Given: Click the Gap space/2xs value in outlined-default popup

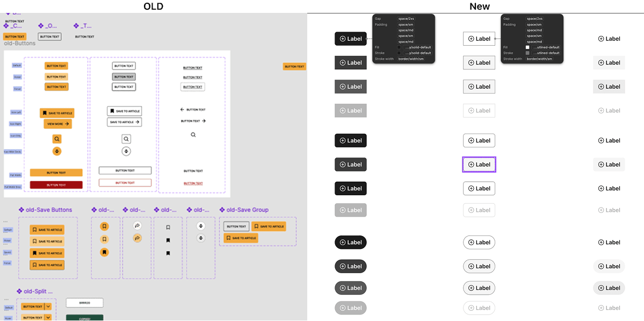Looking at the screenshot, I should coord(535,19).
